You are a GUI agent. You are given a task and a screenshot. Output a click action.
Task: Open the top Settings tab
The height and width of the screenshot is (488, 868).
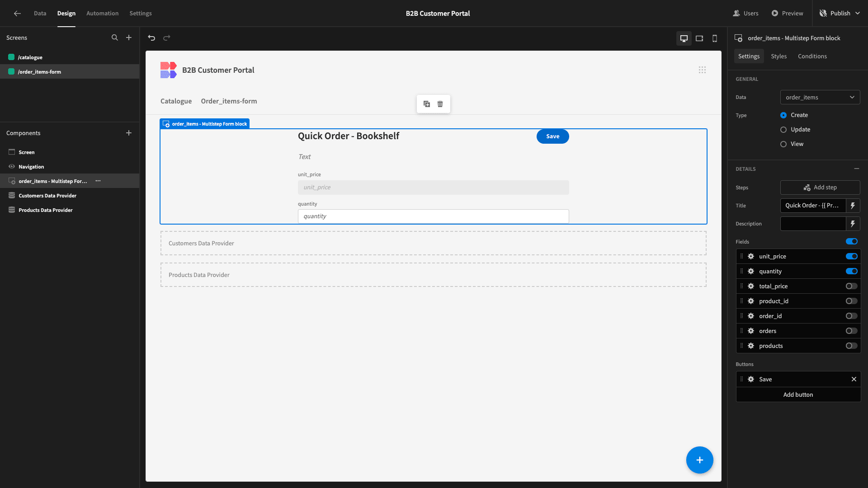[141, 14]
